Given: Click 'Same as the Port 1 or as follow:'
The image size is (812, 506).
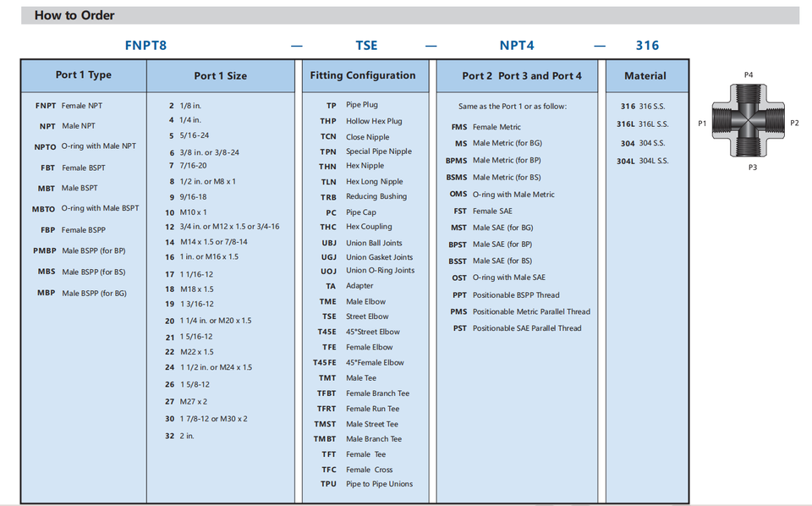Looking at the screenshot, I should point(513,107).
